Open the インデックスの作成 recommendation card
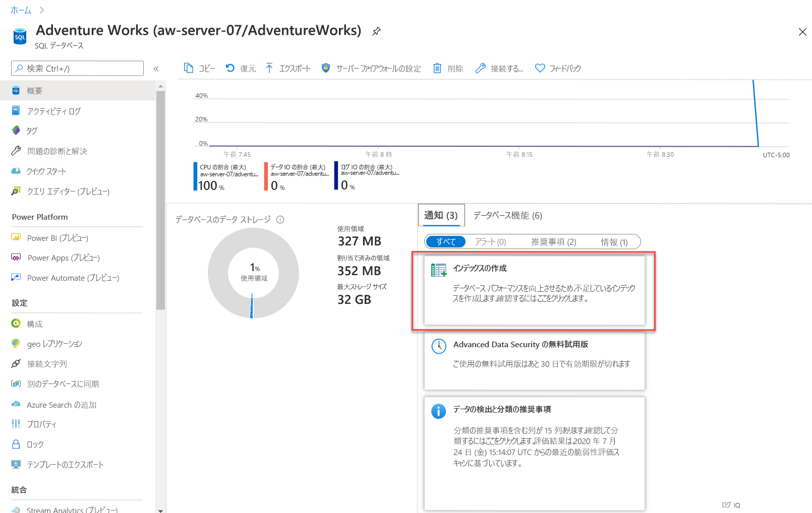The width and height of the screenshot is (812, 513). 534,290
